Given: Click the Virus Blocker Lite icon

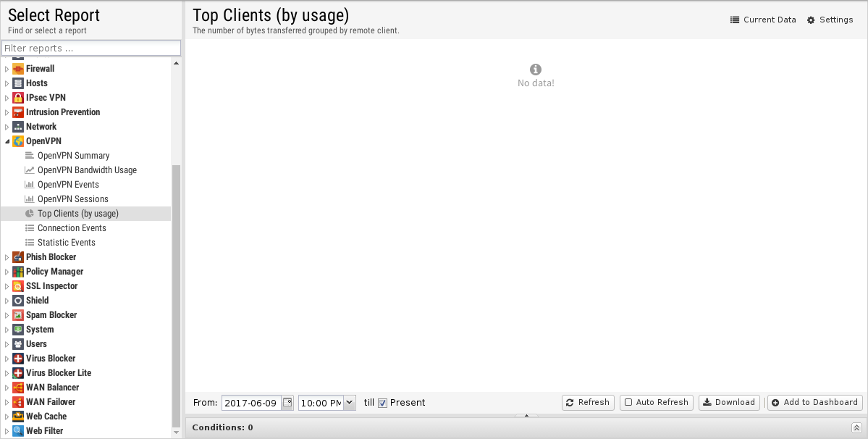Looking at the screenshot, I should [x=17, y=373].
